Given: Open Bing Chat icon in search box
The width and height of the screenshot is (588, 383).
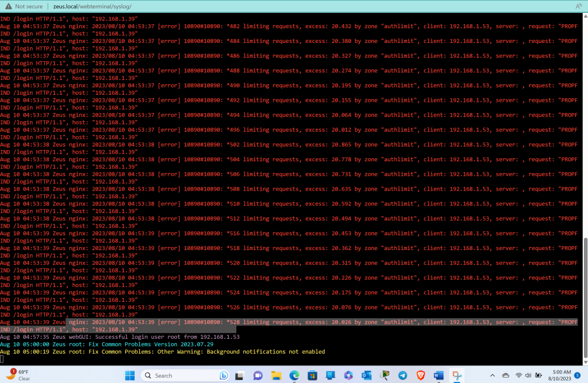Looking at the screenshot, I should coord(223,375).
